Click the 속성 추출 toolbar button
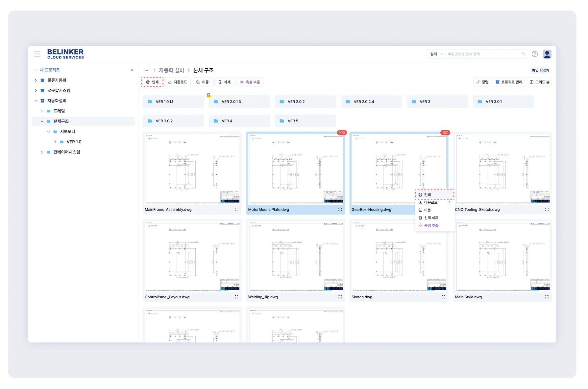Image resolution: width=588 pixels, height=389 pixels. (x=250, y=82)
